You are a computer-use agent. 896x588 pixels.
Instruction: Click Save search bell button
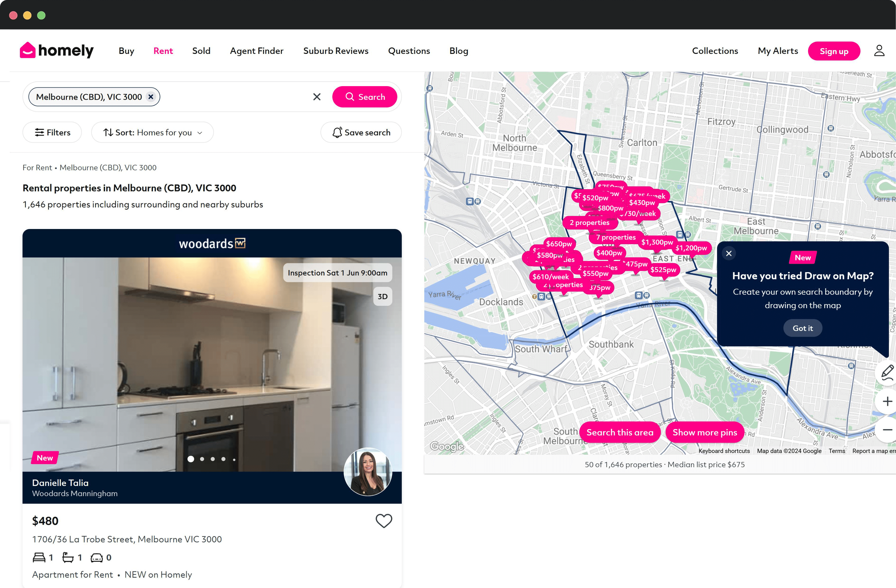(361, 133)
